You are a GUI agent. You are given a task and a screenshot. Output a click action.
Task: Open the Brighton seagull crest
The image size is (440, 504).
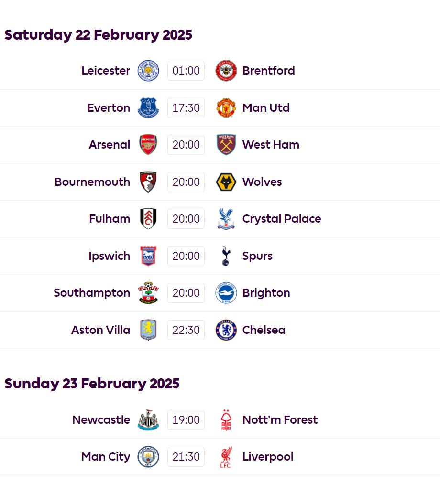point(226,293)
